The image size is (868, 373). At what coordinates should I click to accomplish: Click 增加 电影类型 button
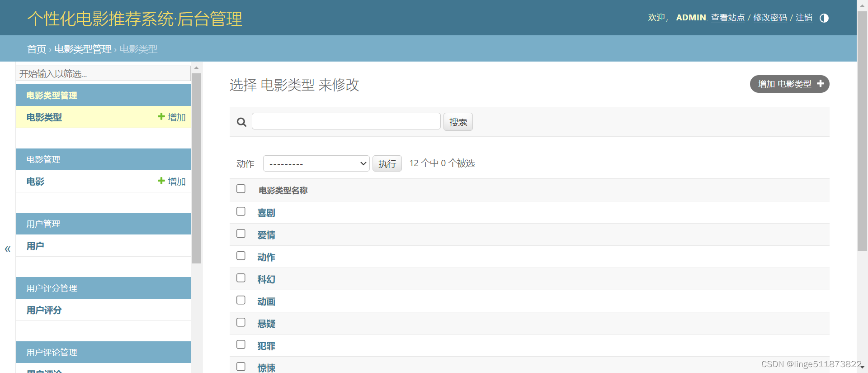(789, 84)
